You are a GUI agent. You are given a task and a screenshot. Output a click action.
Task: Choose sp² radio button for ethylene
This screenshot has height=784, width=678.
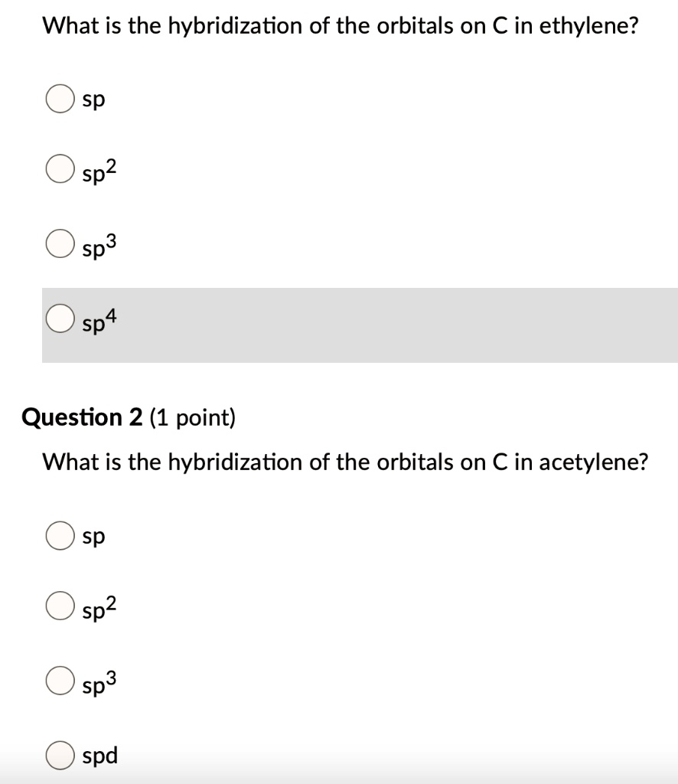pyautogui.click(x=60, y=168)
